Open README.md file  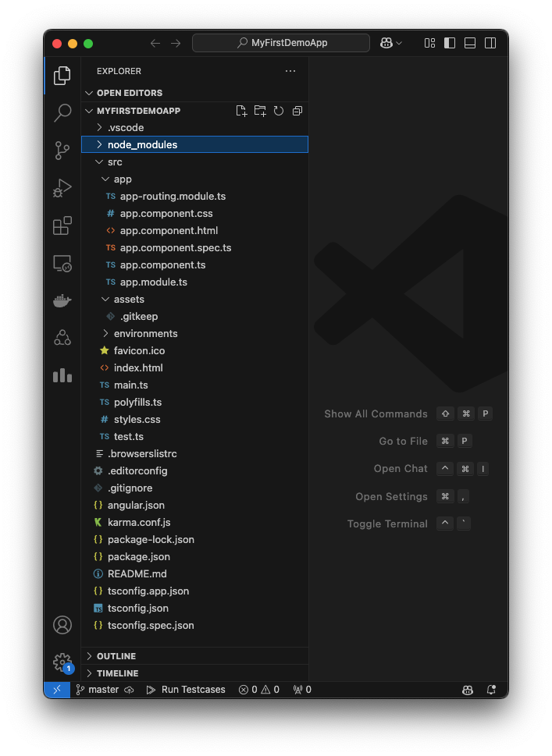[195, 573]
